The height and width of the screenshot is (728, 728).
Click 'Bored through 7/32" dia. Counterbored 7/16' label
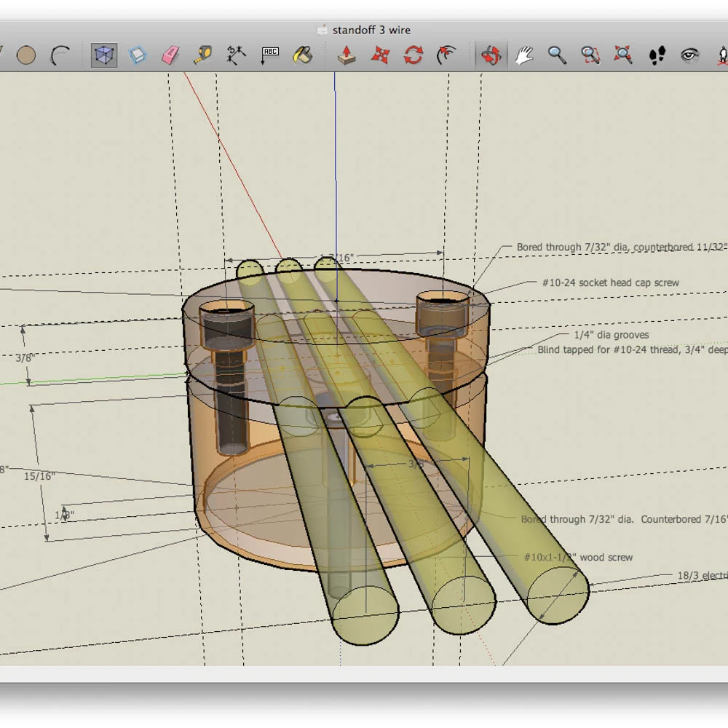tap(624, 519)
